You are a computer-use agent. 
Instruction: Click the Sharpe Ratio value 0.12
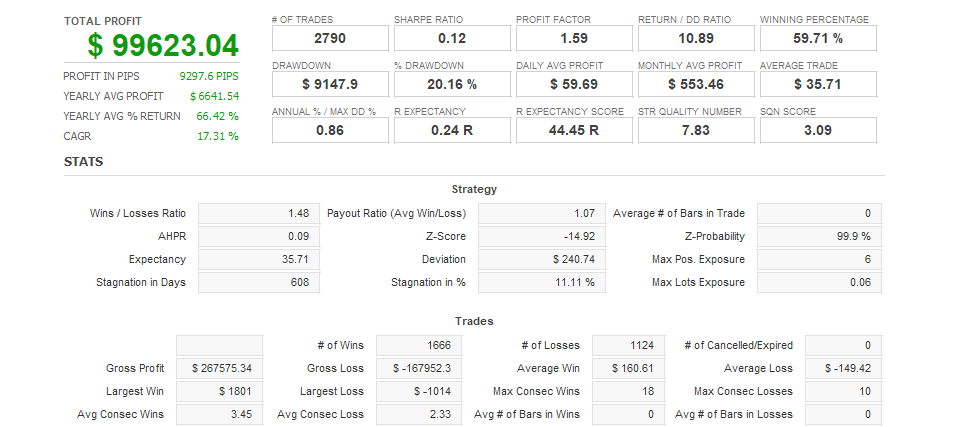(x=452, y=38)
